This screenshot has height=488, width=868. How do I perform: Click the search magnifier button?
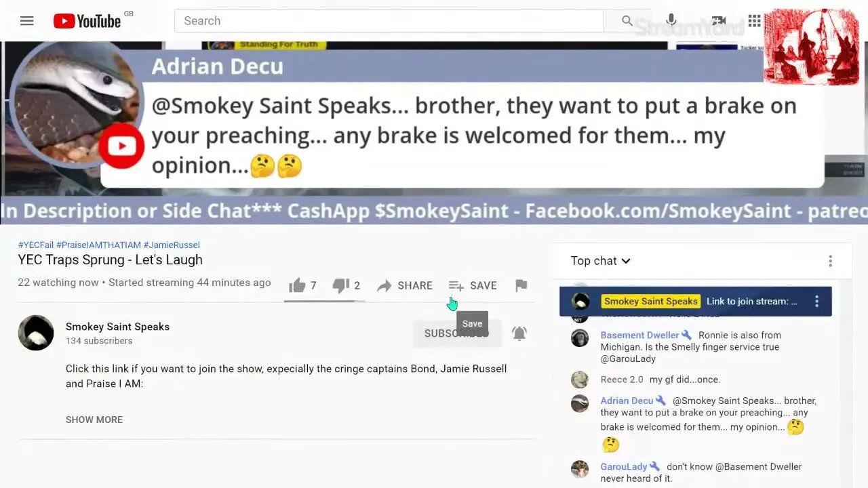tap(627, 21)
